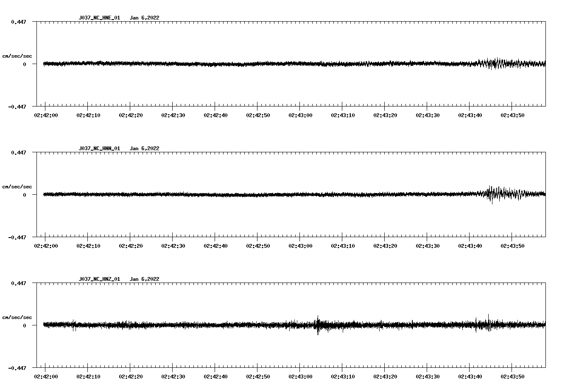This screenshot has width=576, height=392.
Task: Click the 02:43:40 time label under HNE plot
Action: click(x=470, y=115)
